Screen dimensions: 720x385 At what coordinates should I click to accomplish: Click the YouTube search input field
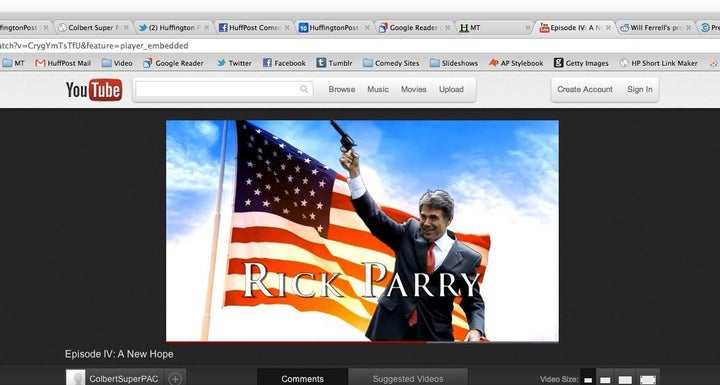point(223,89)
